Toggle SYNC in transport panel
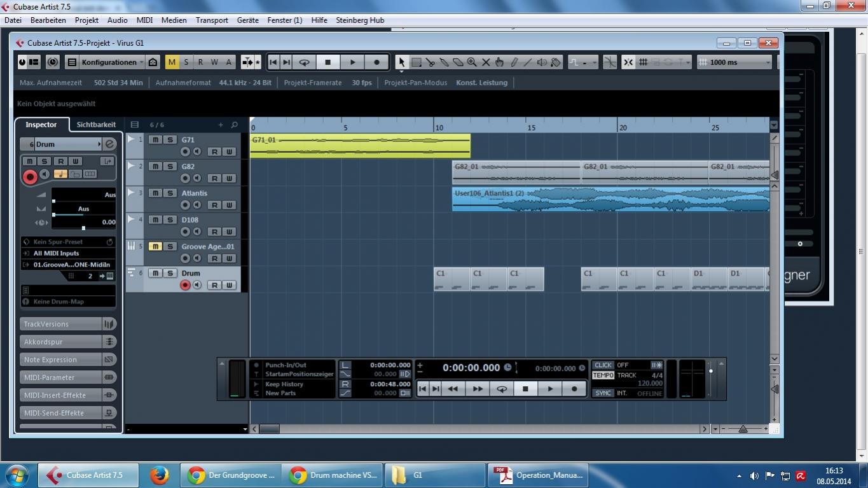 [x=603, y=393]
